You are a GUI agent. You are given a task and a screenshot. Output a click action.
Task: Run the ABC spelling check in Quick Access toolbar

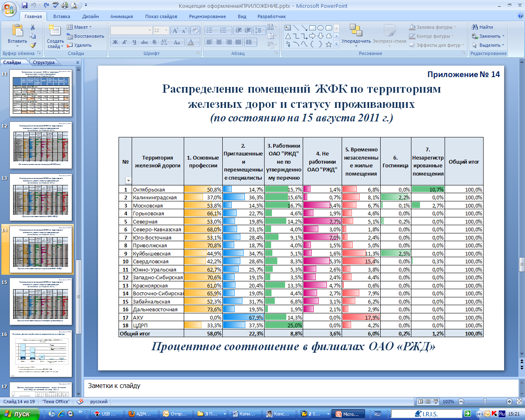click(56, 6)
